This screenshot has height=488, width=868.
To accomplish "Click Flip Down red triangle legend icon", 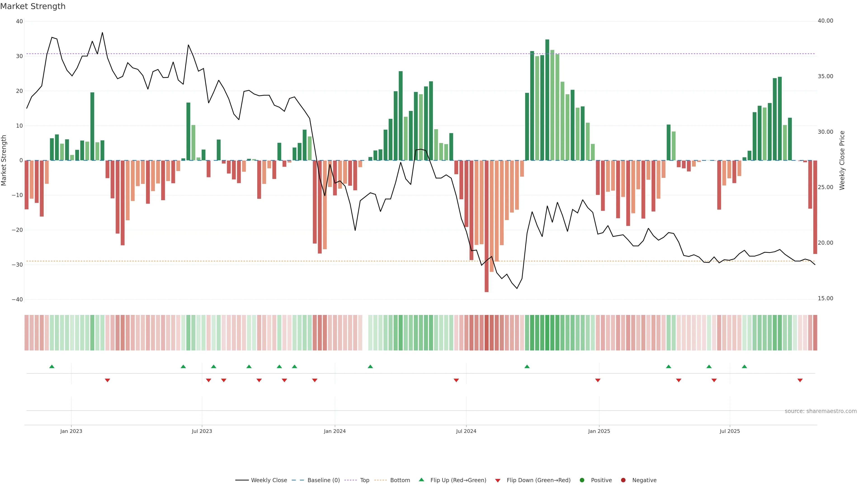I will [x=498, y=480].
